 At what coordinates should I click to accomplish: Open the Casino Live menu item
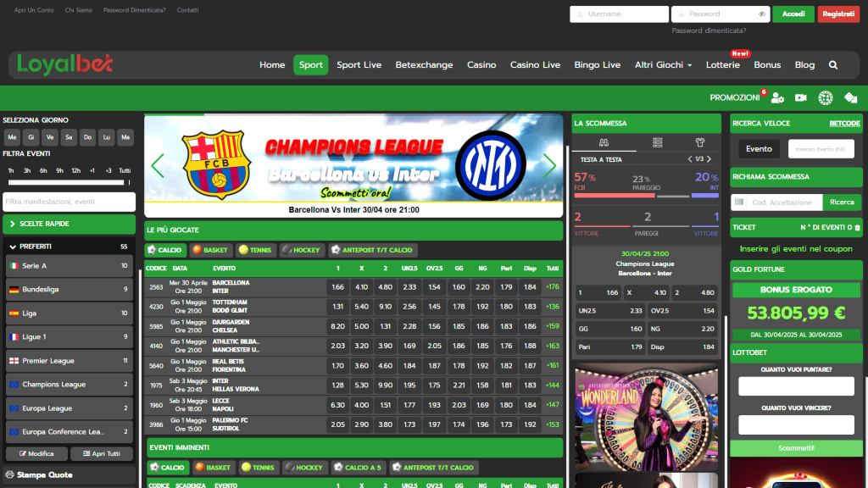[x=535, y=64]
